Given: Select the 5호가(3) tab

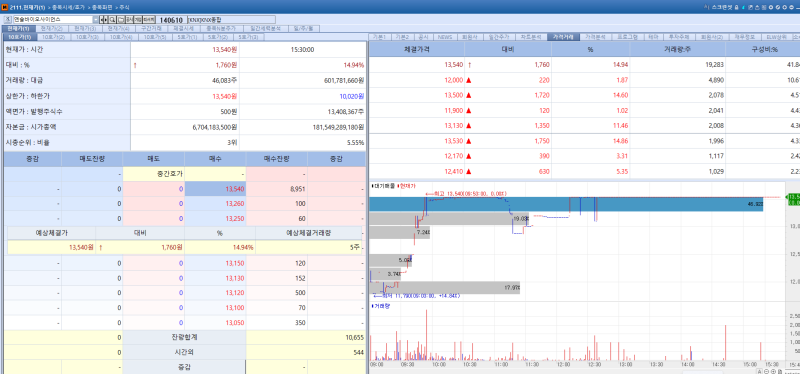Looking at the screenshot, I should click(x=248, y=37).
